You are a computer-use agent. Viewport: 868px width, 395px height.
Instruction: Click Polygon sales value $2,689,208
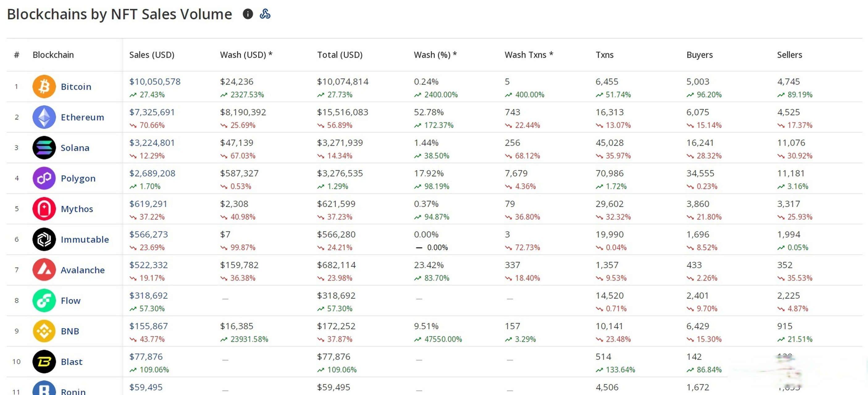[x=153, y=173]
